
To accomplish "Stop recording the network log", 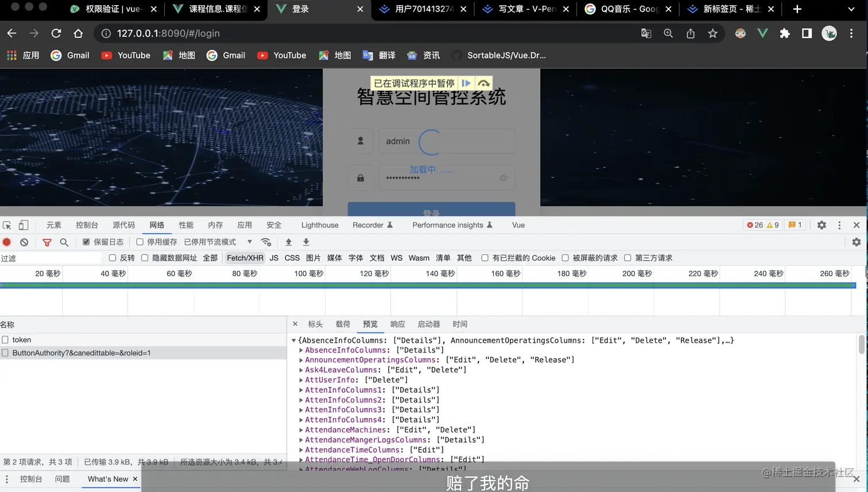I will coord(6,242).
